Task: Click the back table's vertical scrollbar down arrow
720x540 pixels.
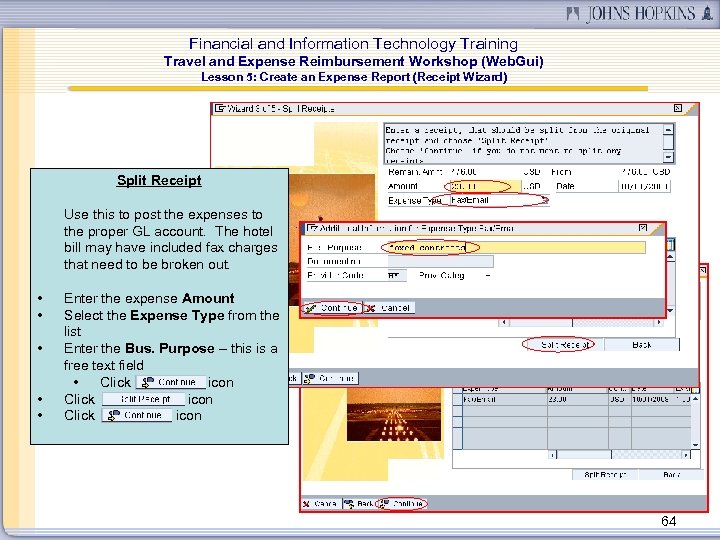Action: tap(696, 445)
